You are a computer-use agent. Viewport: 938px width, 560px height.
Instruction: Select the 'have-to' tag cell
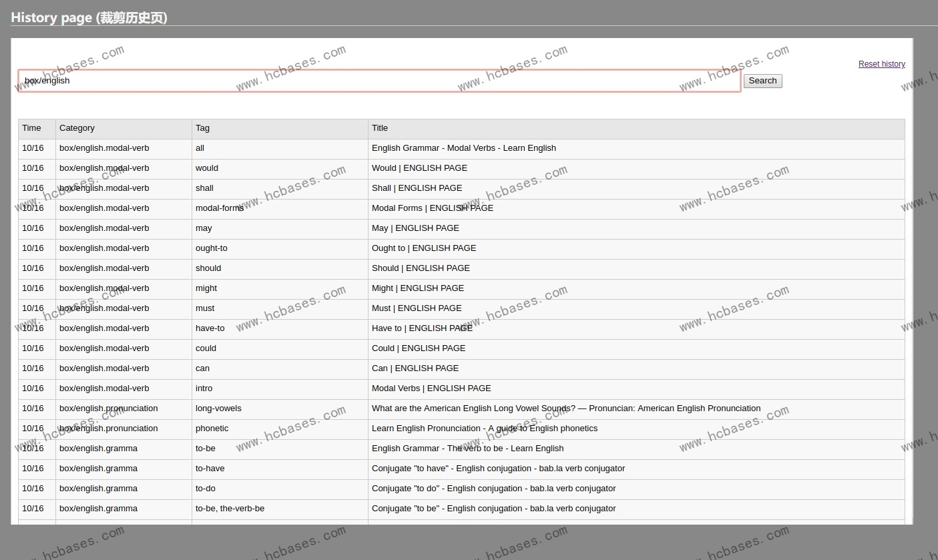click(280, 329)
